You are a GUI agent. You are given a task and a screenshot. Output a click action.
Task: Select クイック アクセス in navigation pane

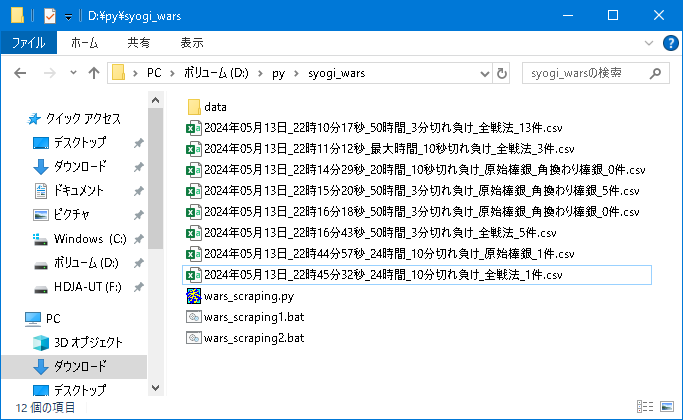click(x=83, y=119)
